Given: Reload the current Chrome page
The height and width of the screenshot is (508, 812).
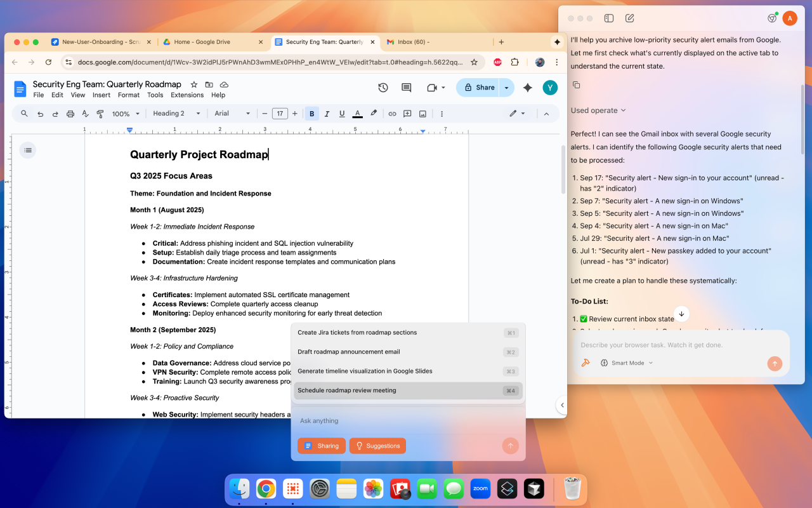Looking at the screenshot, I should click(48, 62).
